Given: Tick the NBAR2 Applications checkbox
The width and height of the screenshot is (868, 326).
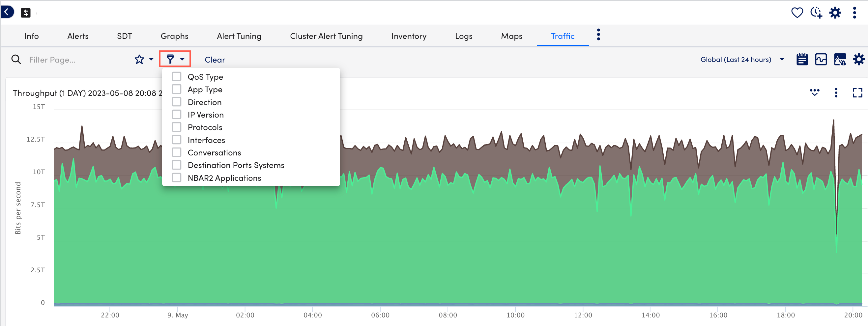Looking at the screenshot, I should click(177, 178).
